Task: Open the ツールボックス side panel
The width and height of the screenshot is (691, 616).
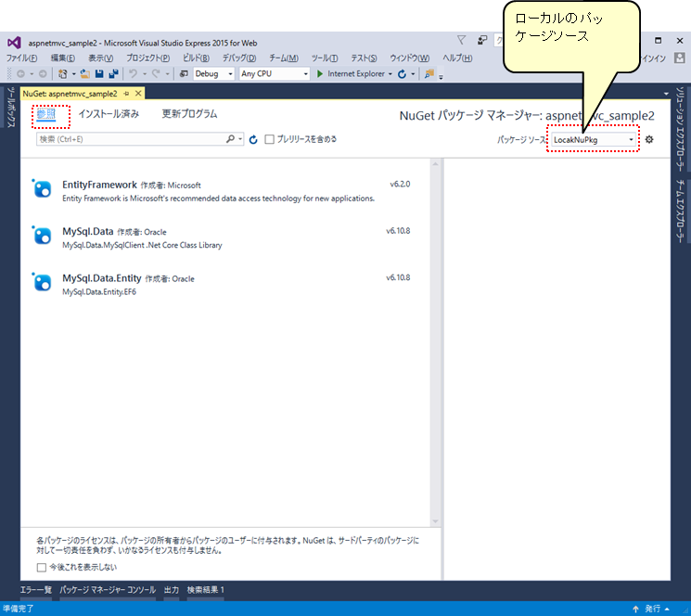Action: [x=10, y=108]
